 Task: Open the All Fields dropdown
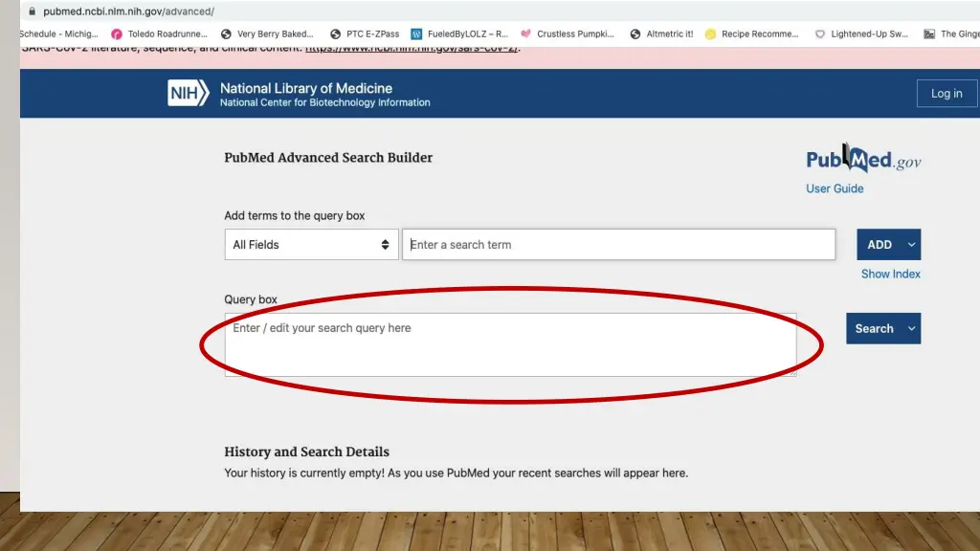coord(311,244)
